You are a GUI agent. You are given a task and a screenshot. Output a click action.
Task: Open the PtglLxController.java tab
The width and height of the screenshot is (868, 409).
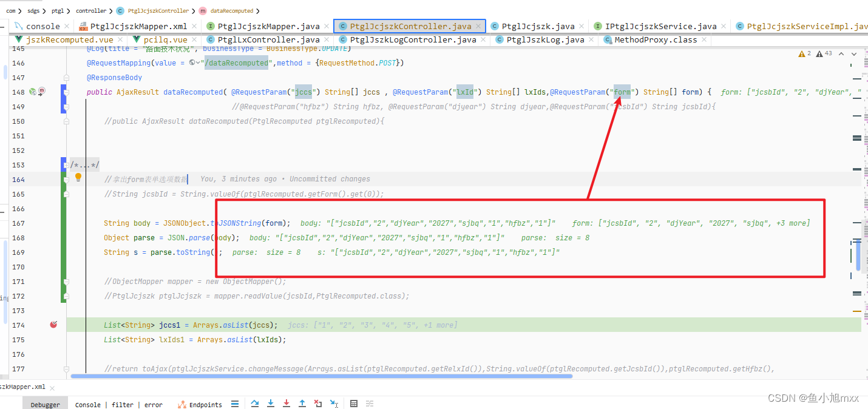coord(268,39)
